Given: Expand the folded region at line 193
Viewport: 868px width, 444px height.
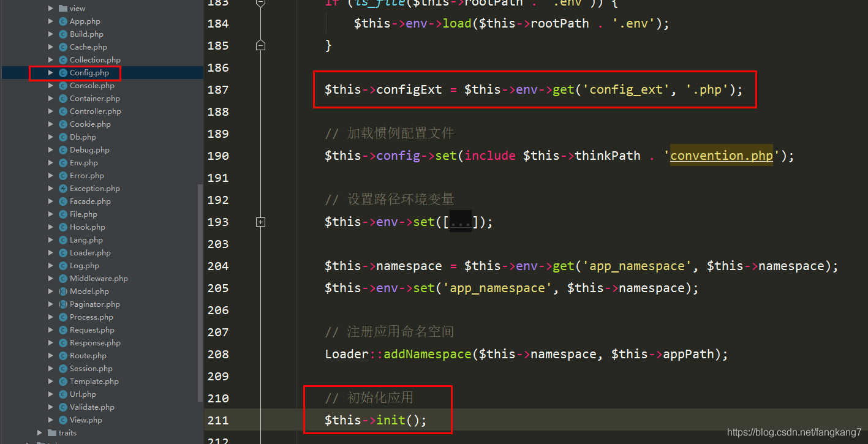Looking at the screenshot, I should pos(260,222).
